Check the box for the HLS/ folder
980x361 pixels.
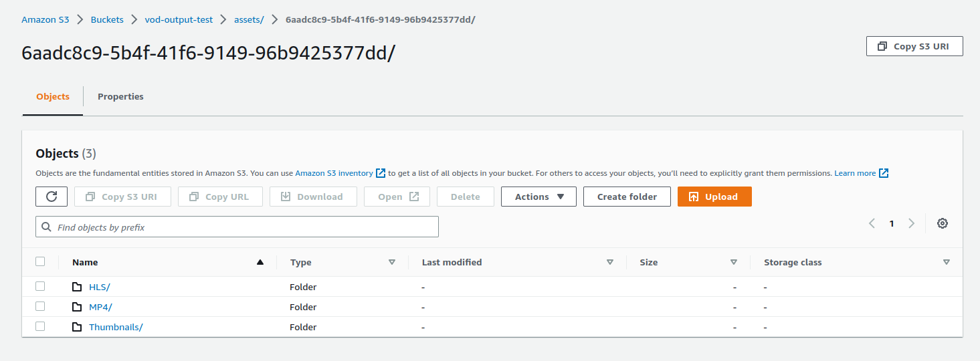[40, 286]
